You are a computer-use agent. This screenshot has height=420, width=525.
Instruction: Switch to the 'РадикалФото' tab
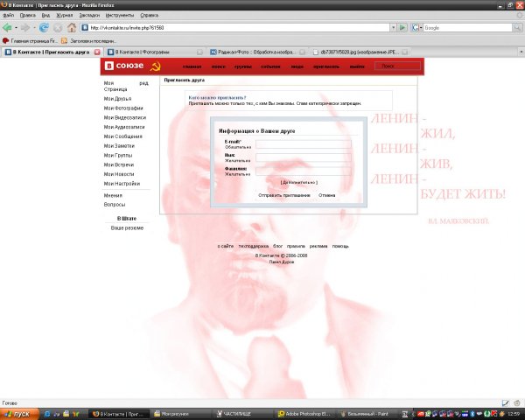(x=256, y=52)
